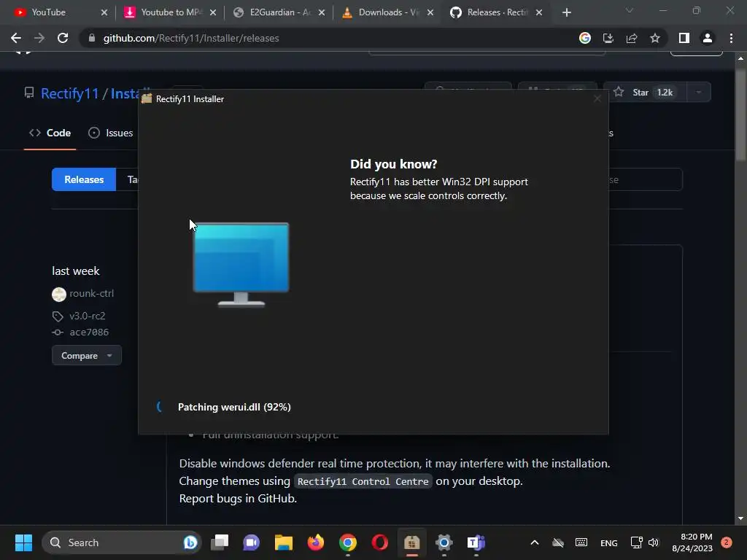Select the Releases button
This screenshot has width=747, height=560.
pos(84,179)
